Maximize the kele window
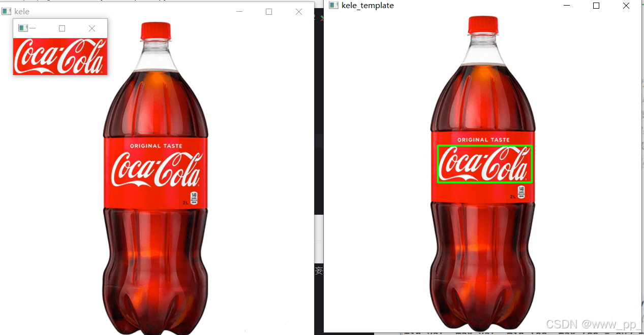 269,12
